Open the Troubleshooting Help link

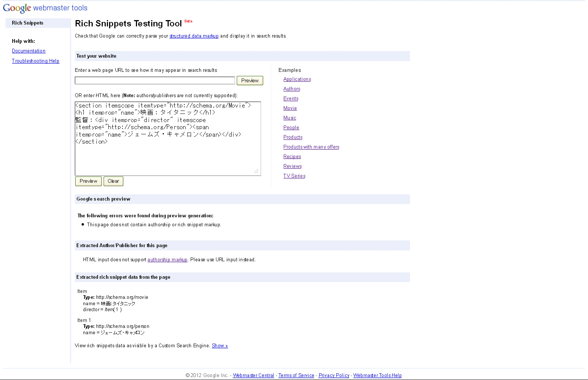[35, 61]
